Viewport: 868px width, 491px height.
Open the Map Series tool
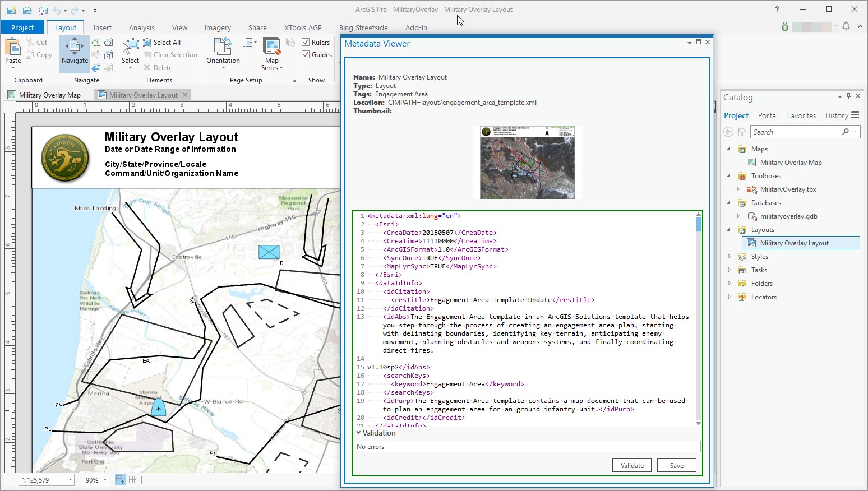(271, 54)
